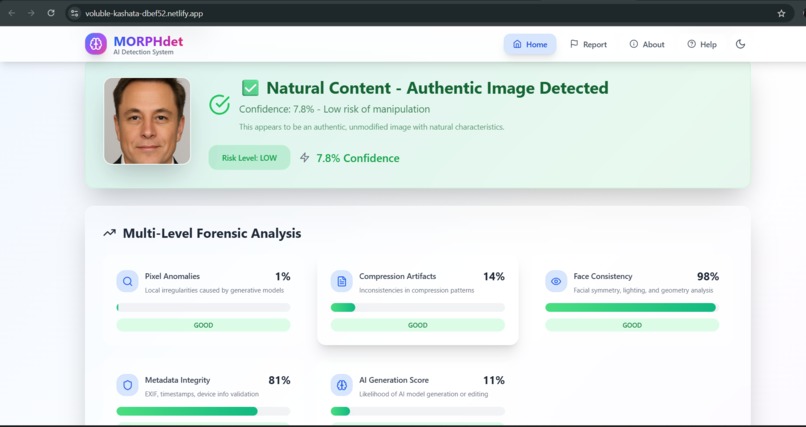Click the Metadata Integrity progress bar
Viewport: 806px width, 427px height.
coord(204,411)
